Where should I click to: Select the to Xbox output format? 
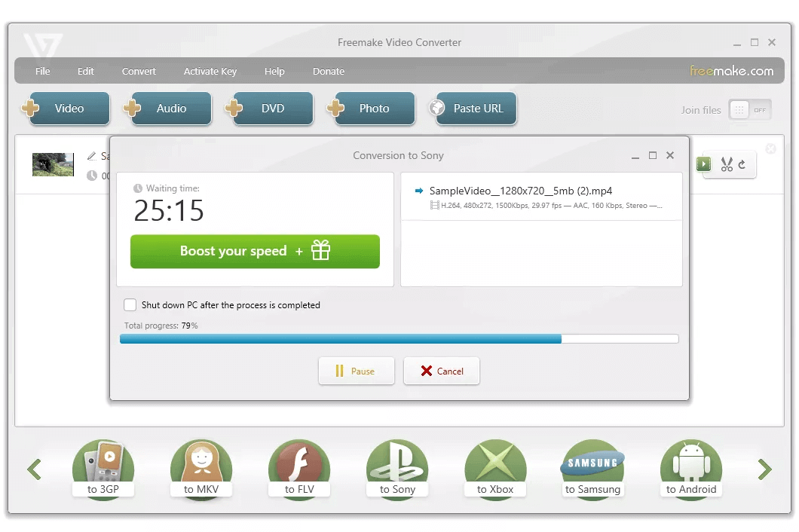point(495,469)
